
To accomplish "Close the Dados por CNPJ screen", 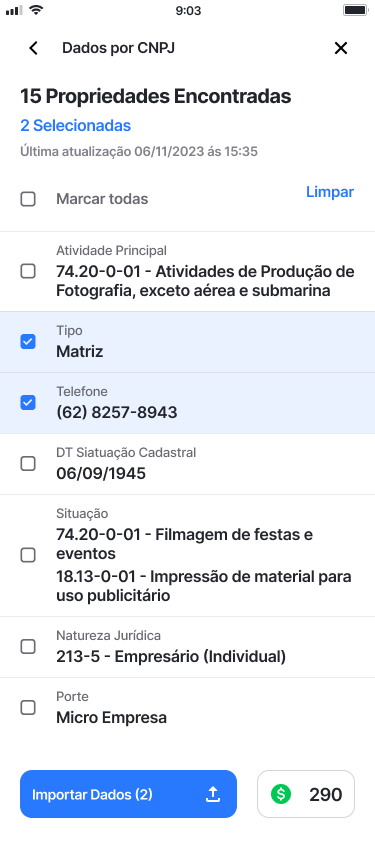I will click(340, 48).
